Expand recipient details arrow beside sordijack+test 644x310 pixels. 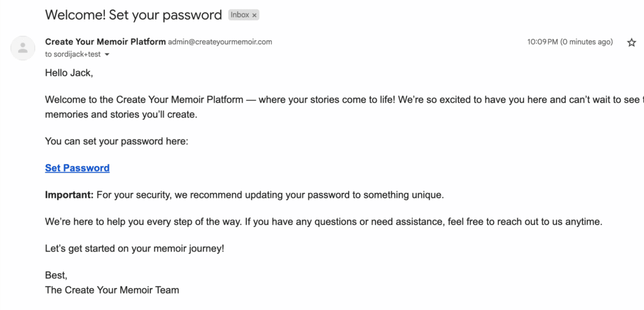tap(107, 55)
